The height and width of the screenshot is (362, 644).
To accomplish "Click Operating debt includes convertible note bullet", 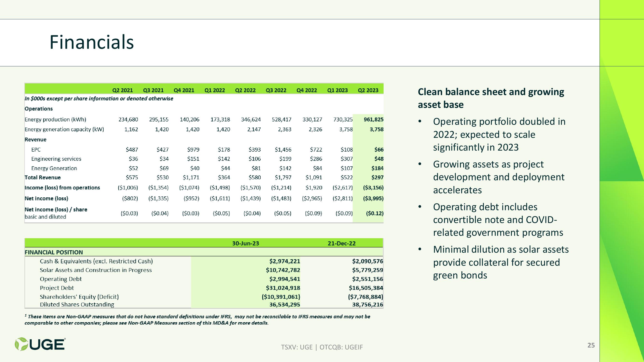I will 498,220.
